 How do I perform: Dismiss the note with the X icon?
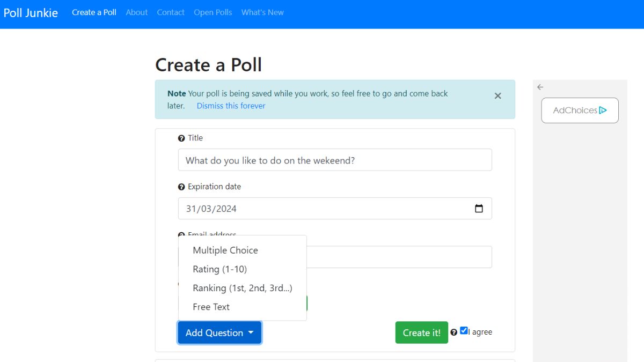[x=497, y=96]
